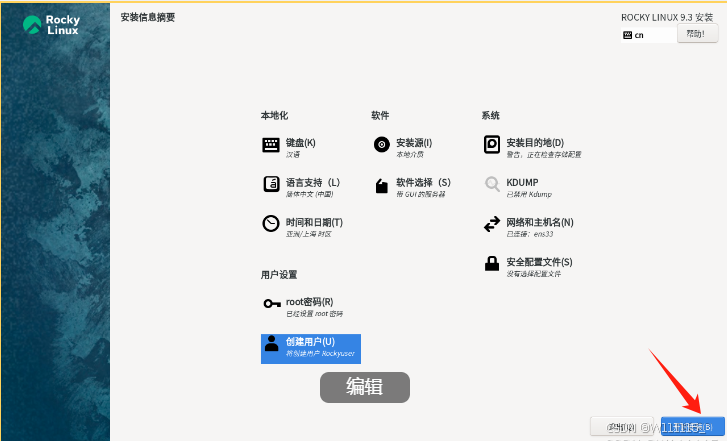Open 语言支持(L) language support icon
The image size is (727, 441).
pos(271,184)
